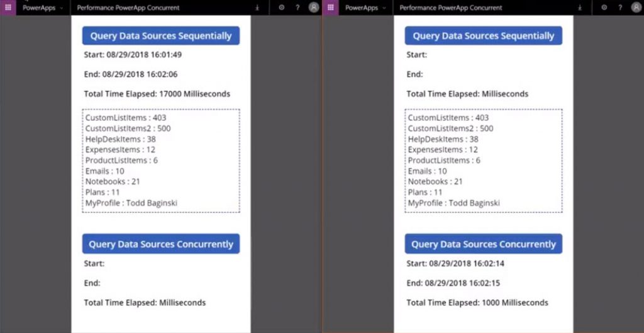This screenshot has width=644, height=333.
Task: Click empty 'Total Time Elapsed: Milliseconds' in right window
Action: tap(467, 94)
